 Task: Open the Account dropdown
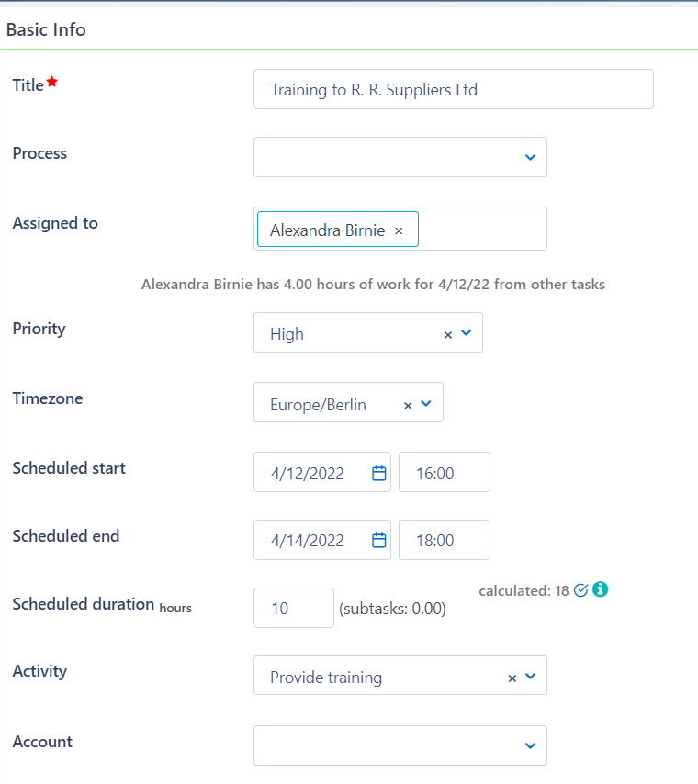[x=529, y=745]
